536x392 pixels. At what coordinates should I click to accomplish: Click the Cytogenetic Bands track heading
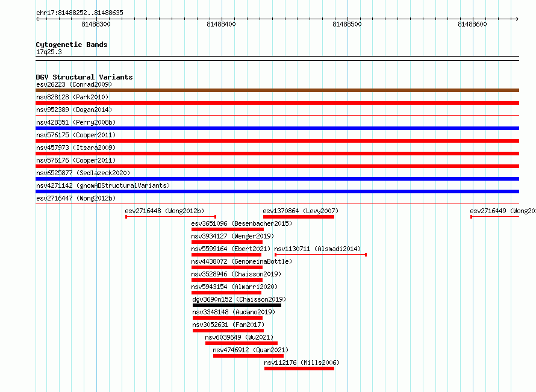[x=72, y=45]
